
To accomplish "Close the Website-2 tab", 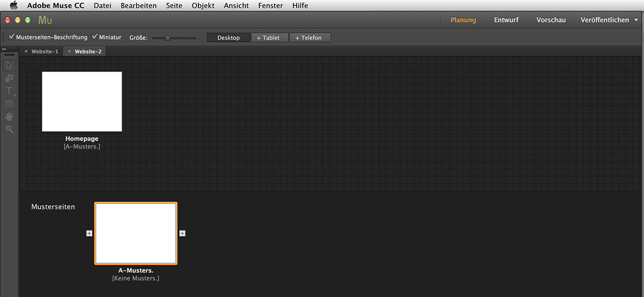I will 69,51.
